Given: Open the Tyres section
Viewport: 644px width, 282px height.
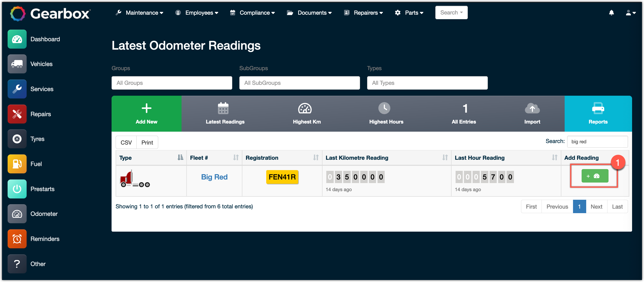Looking at the screenshot, I should [17, 139].
